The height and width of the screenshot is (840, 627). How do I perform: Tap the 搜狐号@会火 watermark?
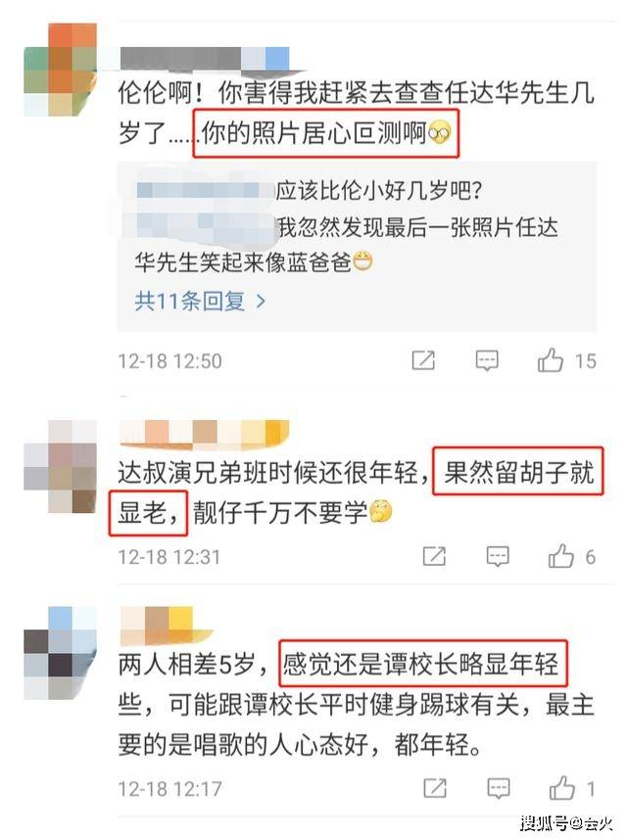point(567,822)
